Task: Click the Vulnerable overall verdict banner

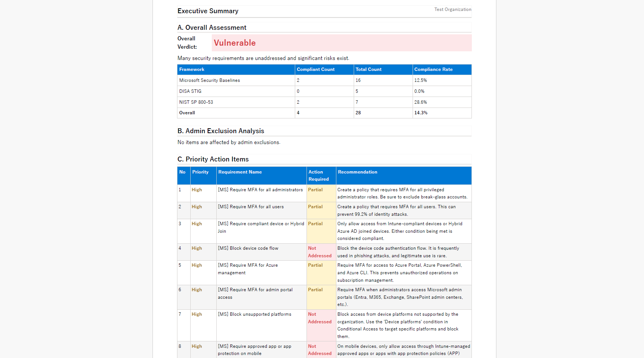Action: [341, 43]
